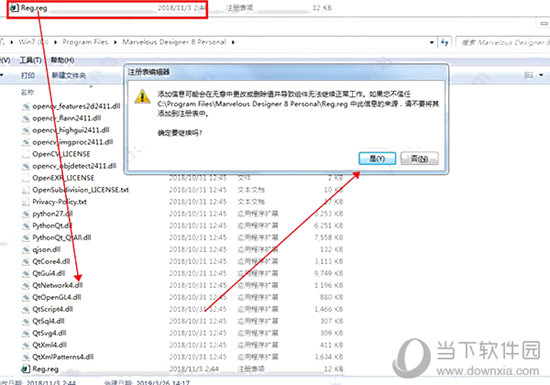Click the Reg.reg icon in top row

(14, 8)
